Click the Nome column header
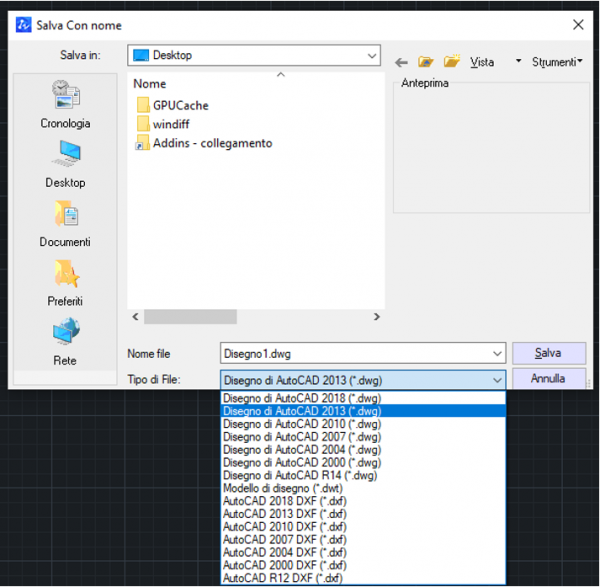Viewport: 600px width, 587px height. [150, 84]
